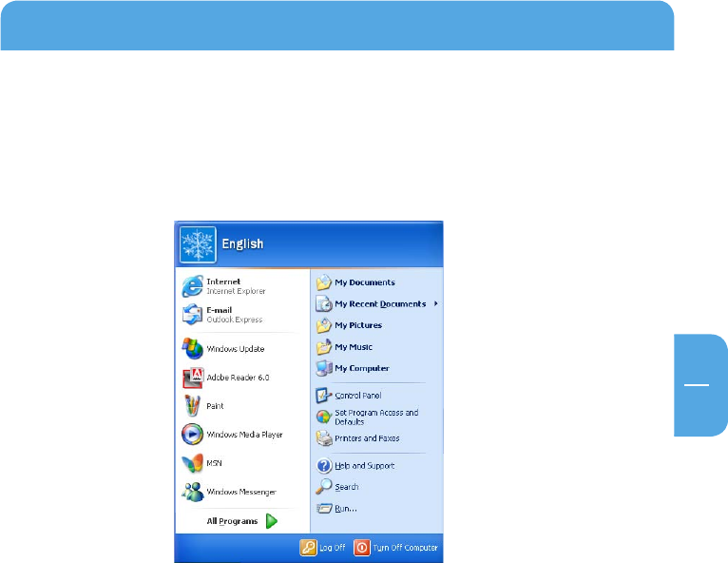Expand My Recent Documents submenu arrow
The image size is (728, 563).
pos(436,303)
